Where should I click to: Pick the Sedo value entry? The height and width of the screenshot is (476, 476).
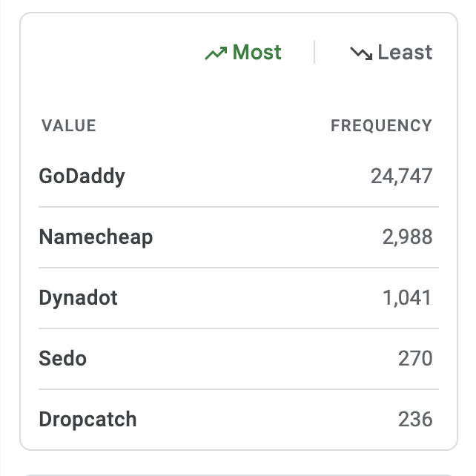63,358
